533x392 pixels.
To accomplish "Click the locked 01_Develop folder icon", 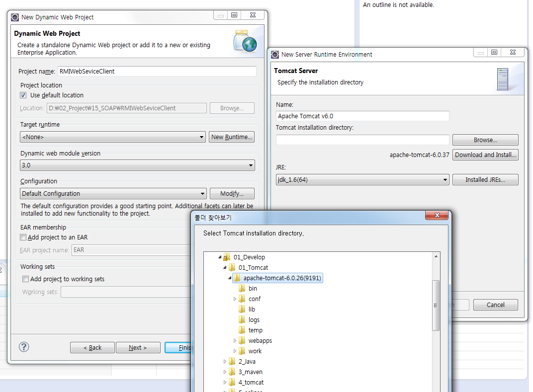I will click(x=227, y=257).
